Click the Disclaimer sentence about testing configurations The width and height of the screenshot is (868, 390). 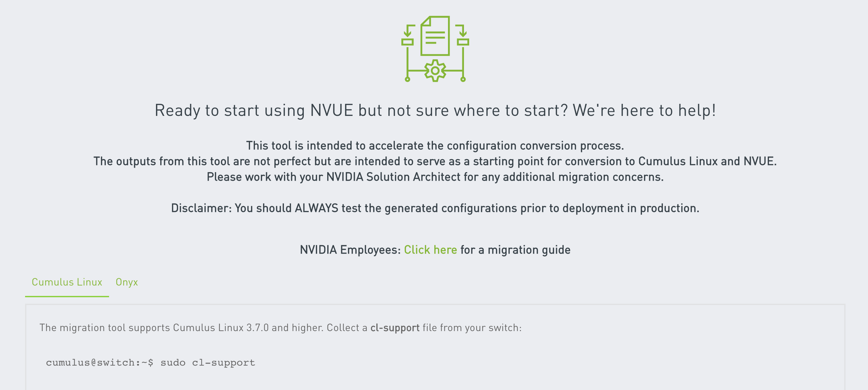coord(435,208)
